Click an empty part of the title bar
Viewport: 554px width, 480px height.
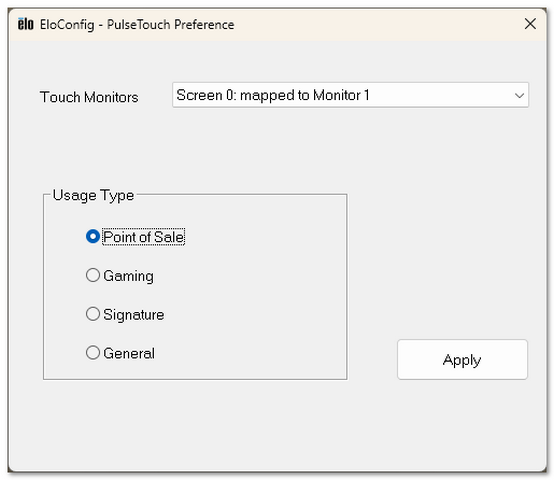click(x=371, y=24)
